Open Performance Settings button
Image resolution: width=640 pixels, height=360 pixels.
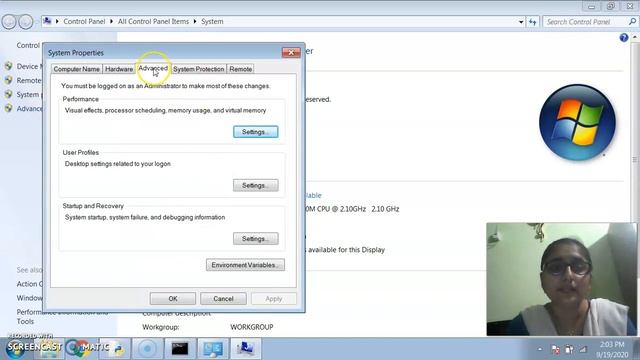256,132
